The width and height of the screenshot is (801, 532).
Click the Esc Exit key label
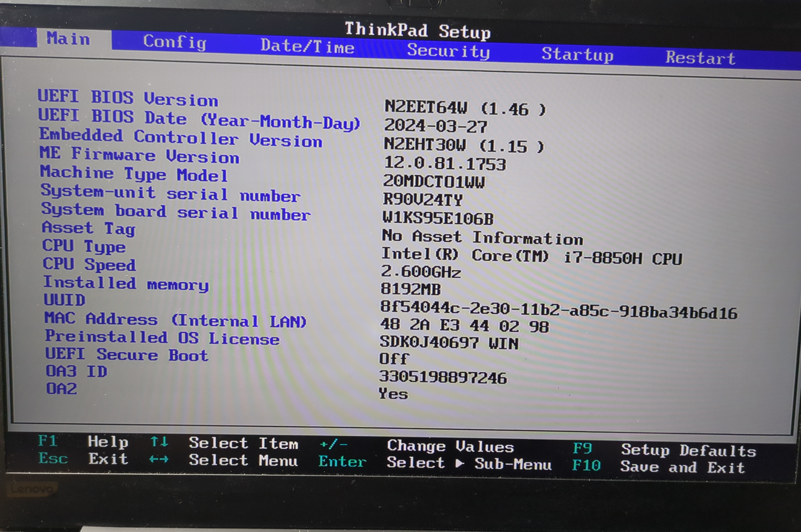tap(53, 458)
